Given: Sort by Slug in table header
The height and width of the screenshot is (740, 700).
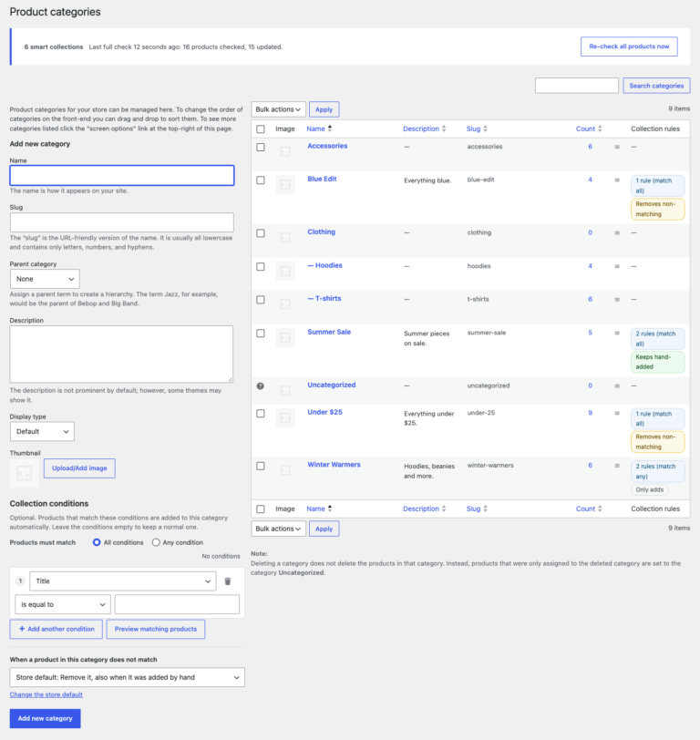Looking at the screenshot, I should 477,128.
